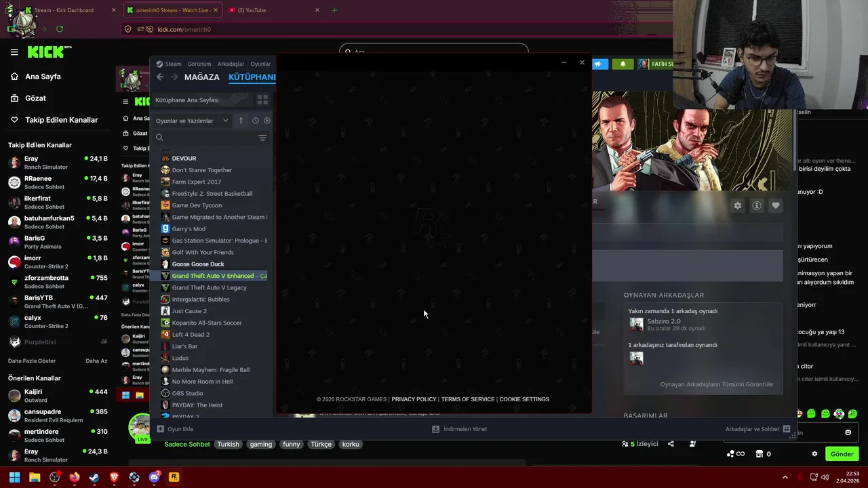Open Arkadaşlar menu in Steam
868x488 pixels.
[x=231, y=64]
